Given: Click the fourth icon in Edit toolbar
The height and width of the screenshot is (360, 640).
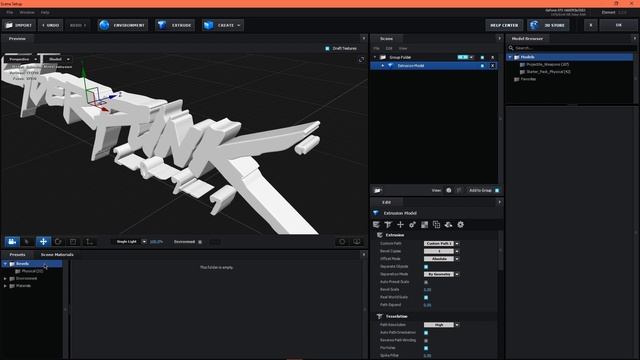Looking at the screenshot, I should click(x=413, y=224).
